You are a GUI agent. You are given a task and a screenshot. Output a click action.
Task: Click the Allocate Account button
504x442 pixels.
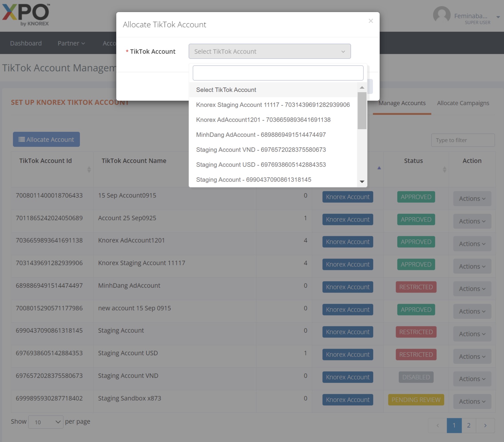click(46, 139)
